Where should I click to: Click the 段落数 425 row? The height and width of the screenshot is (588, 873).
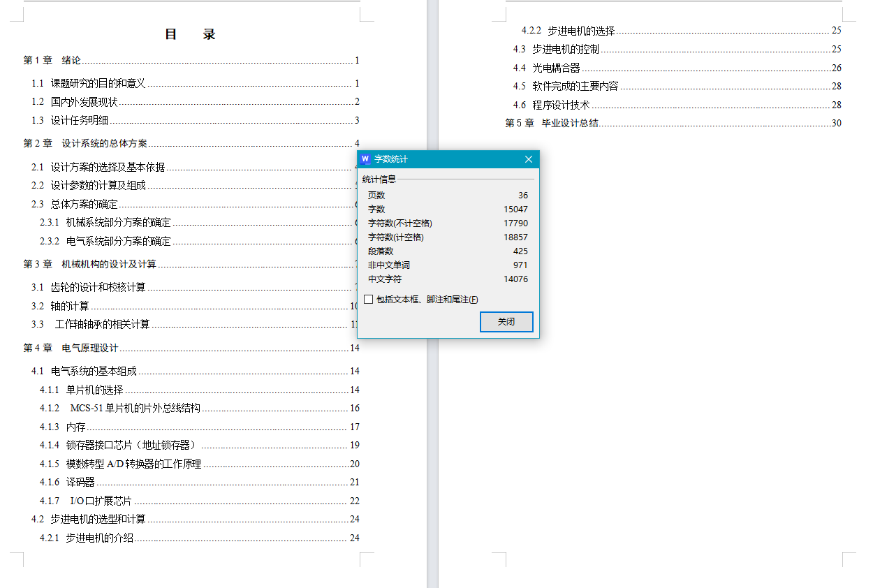click(448, 251)
